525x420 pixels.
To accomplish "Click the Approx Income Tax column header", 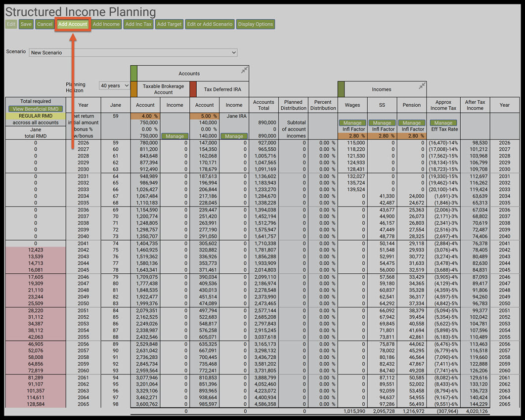I will 443,105.
